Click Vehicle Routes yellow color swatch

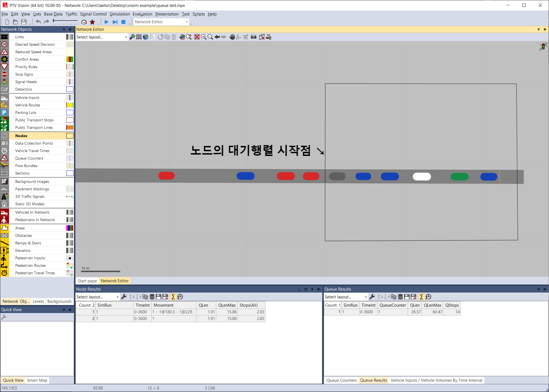coord(70,105)
